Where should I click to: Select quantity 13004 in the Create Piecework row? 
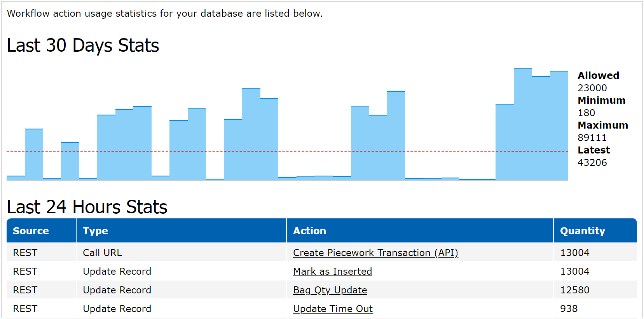pos(574,253)
